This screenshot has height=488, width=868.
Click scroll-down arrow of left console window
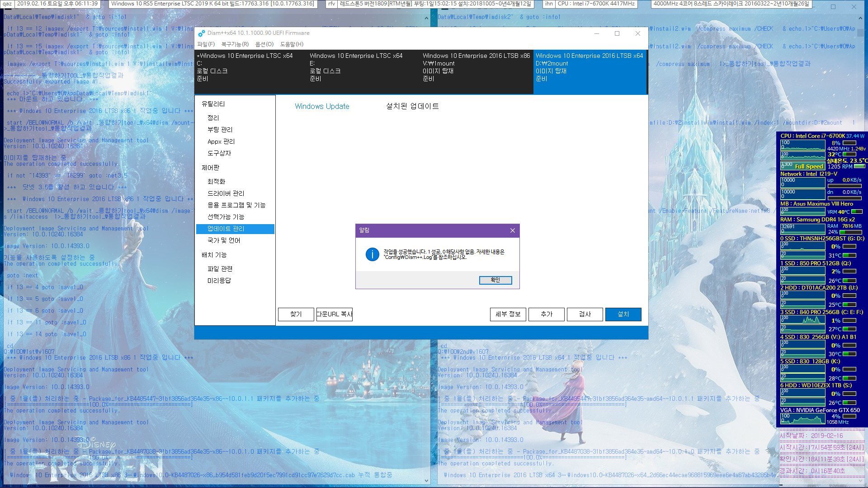coord(426,481)
